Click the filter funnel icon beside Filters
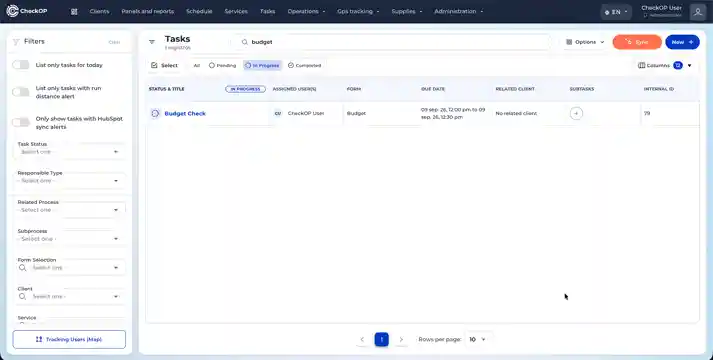Viewport: 713px width, 360px height. [x=16, y=42]
